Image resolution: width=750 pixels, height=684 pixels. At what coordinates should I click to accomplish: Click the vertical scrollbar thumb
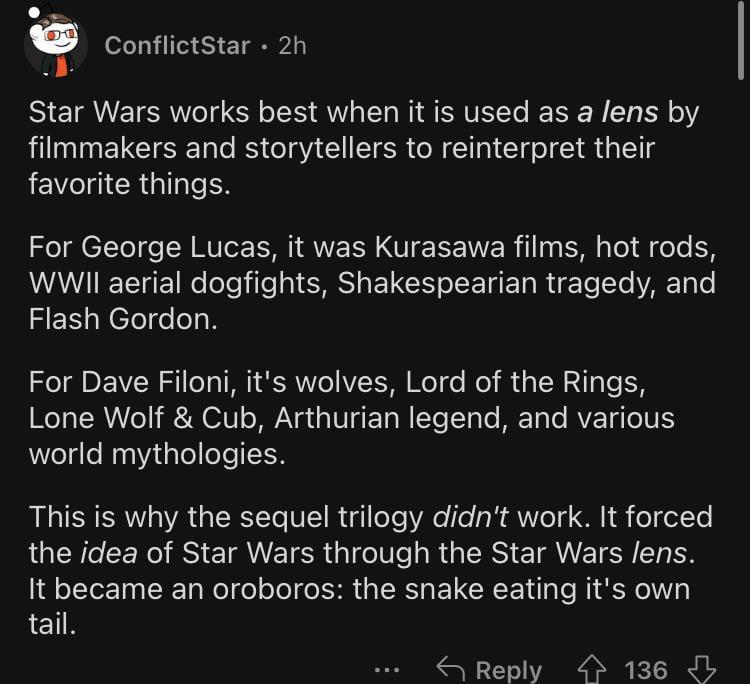[740, 40]
